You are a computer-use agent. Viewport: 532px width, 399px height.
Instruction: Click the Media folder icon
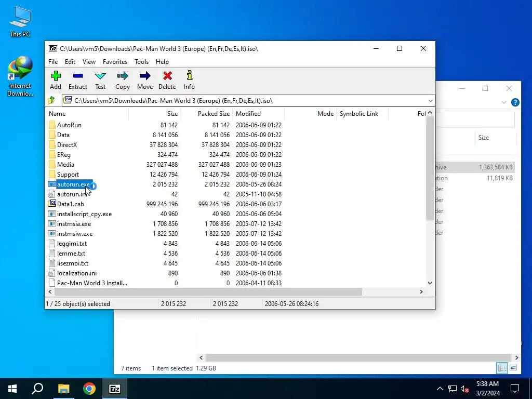(52, 164)
